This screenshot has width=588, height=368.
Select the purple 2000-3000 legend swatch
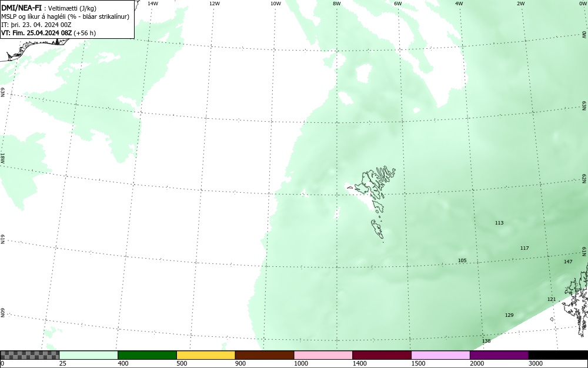[x=499, y=355]
